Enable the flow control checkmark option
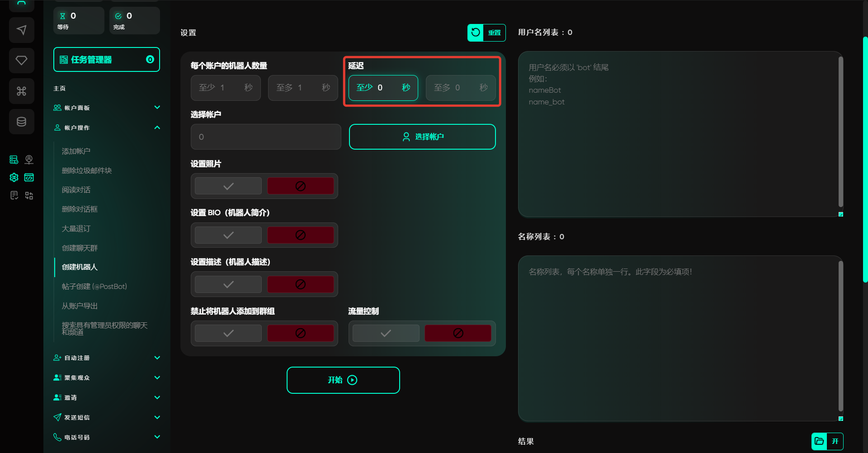The height and width of the screenshot is (453, 868). coord(386,334)
